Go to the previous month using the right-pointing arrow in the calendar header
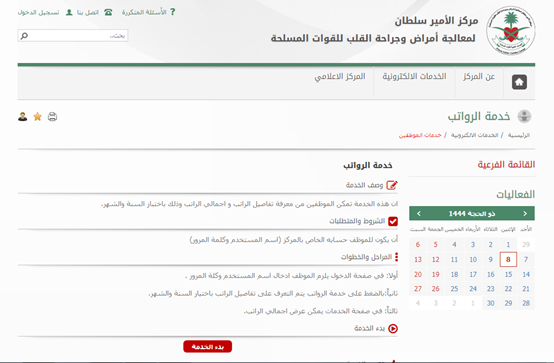 [525, 213]
